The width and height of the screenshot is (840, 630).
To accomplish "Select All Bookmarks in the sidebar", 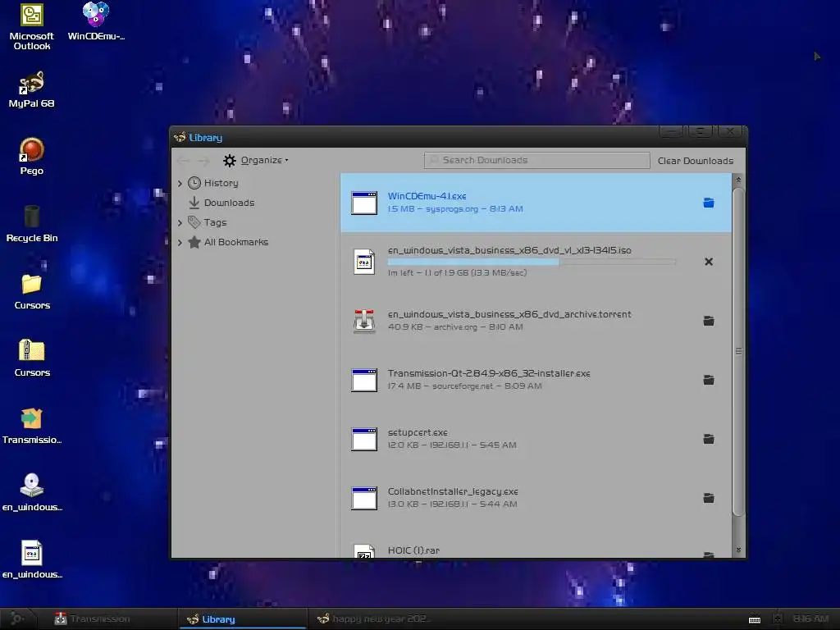I will 235,242.
